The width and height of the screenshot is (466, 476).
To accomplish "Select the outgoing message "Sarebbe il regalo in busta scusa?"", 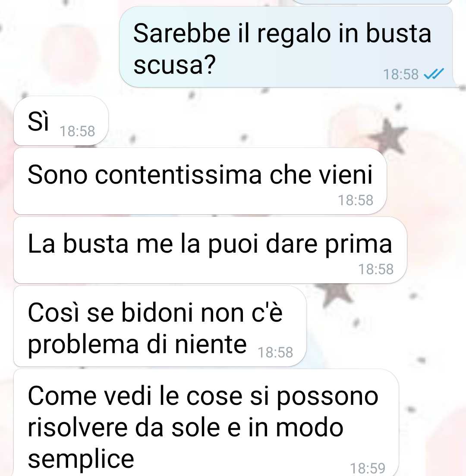I will click(286, 47).
